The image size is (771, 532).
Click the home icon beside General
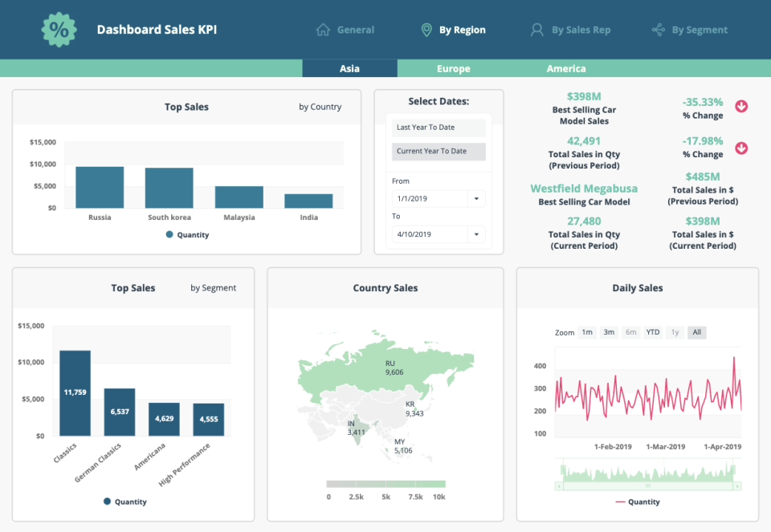pyautogui.click(x=324, y=30)
